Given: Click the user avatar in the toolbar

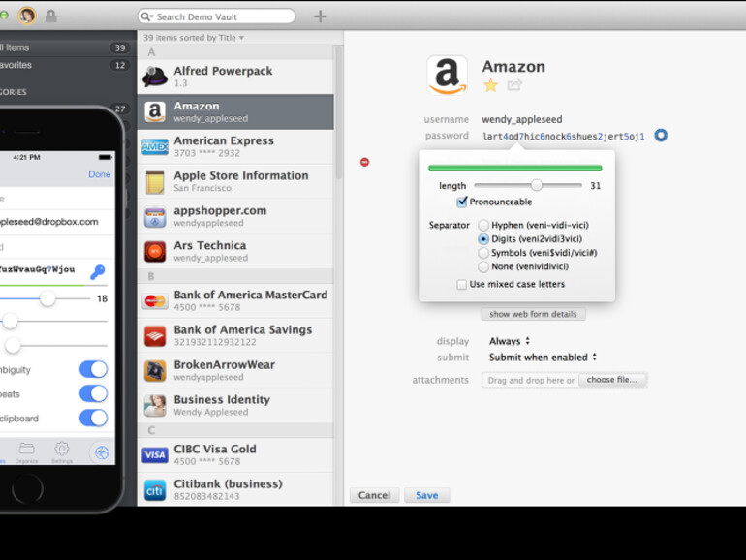Looking at the screenshot, I should [x=27, y=16].
